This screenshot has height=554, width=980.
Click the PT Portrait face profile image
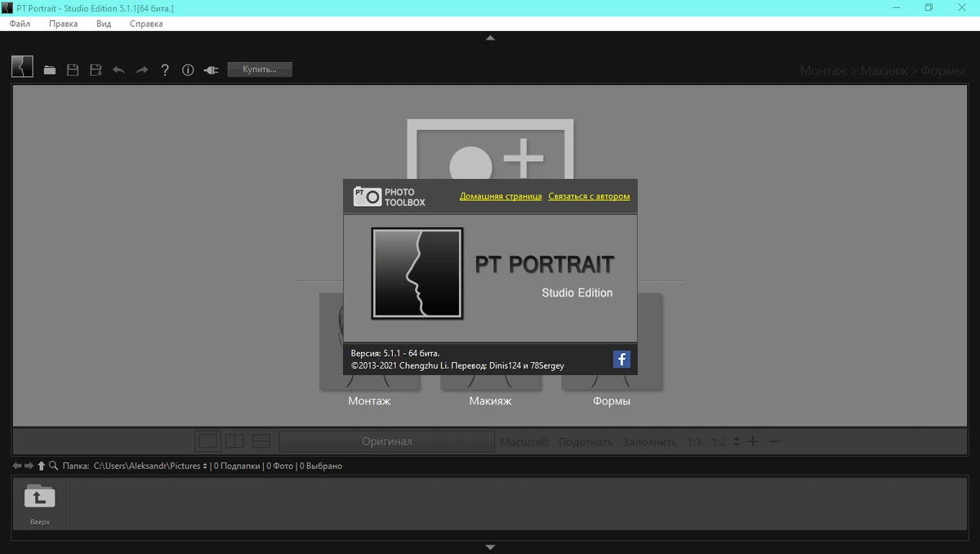click(x=417, y=273)
